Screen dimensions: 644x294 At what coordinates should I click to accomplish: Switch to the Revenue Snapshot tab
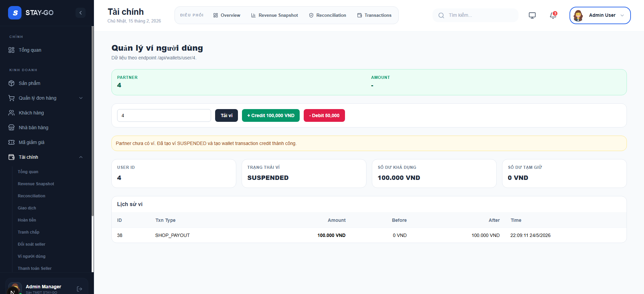[x=275, y=15]
